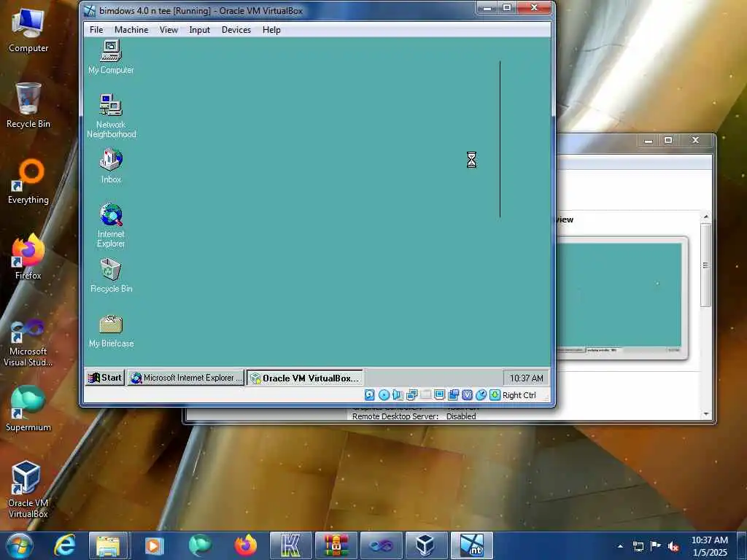Switch to the running nt VM taskbar icon
747x560 pixels.
coord(472,545)
